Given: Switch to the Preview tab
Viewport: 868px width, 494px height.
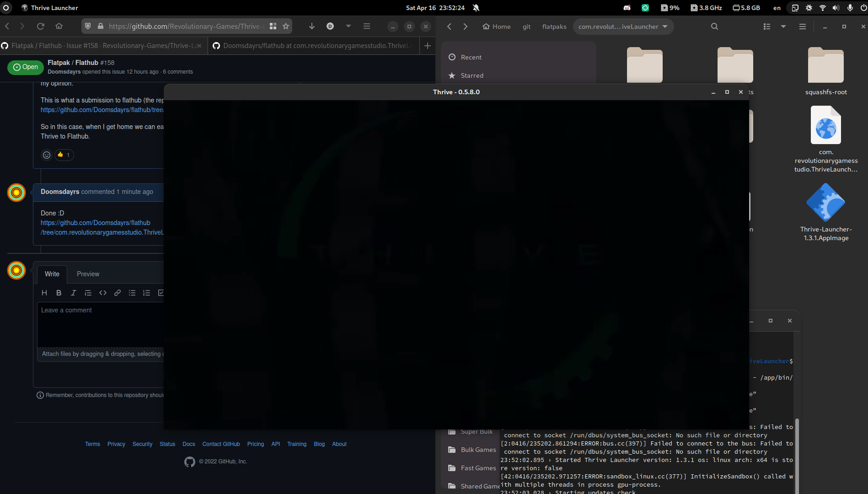Looking at the screenshot, I should [x=87, y=274].
